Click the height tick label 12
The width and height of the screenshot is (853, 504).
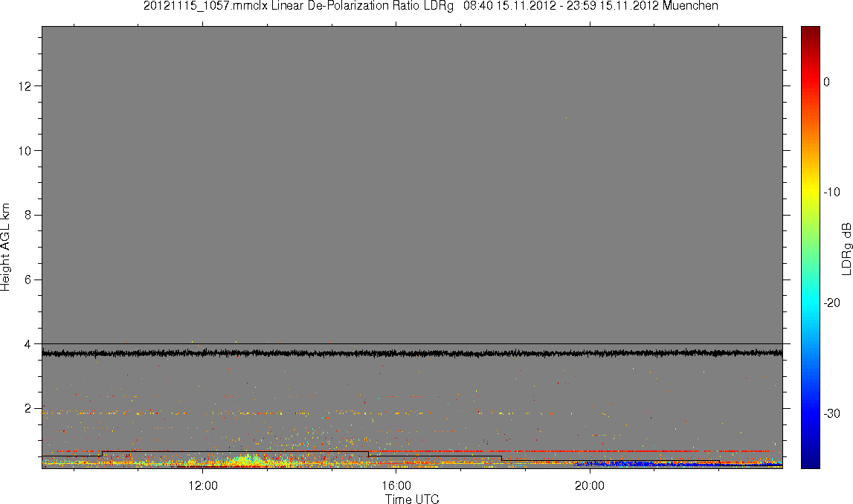(x=24, y=86)
